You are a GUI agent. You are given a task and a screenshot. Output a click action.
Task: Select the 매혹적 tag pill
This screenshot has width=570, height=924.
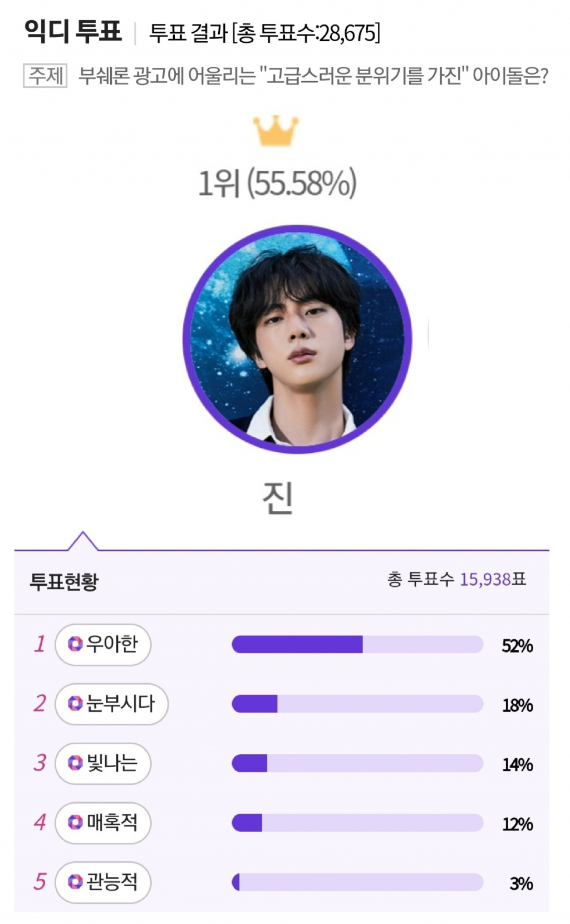103,823
